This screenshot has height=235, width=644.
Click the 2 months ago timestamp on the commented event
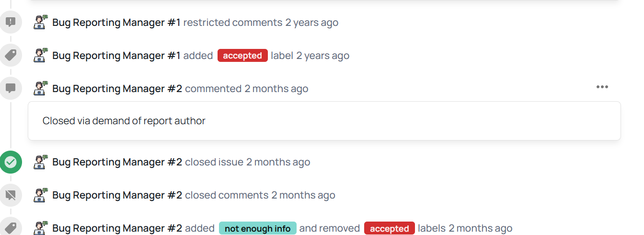pyautogui.click(x=276, y=89)
